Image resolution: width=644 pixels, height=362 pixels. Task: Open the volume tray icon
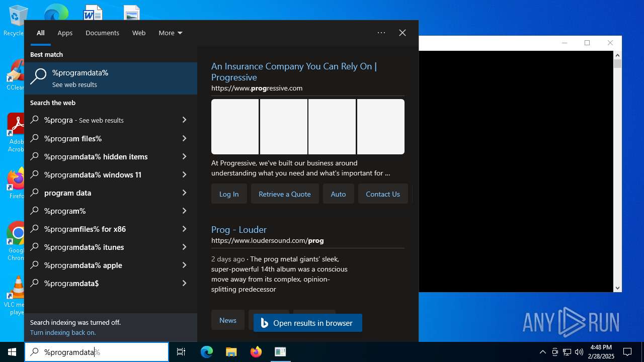(579, 352)
